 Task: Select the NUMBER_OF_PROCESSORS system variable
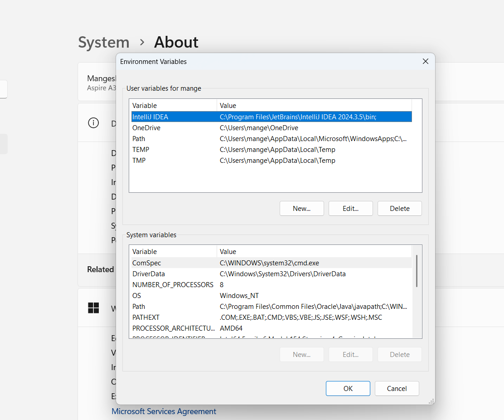(x=173, y=284)
